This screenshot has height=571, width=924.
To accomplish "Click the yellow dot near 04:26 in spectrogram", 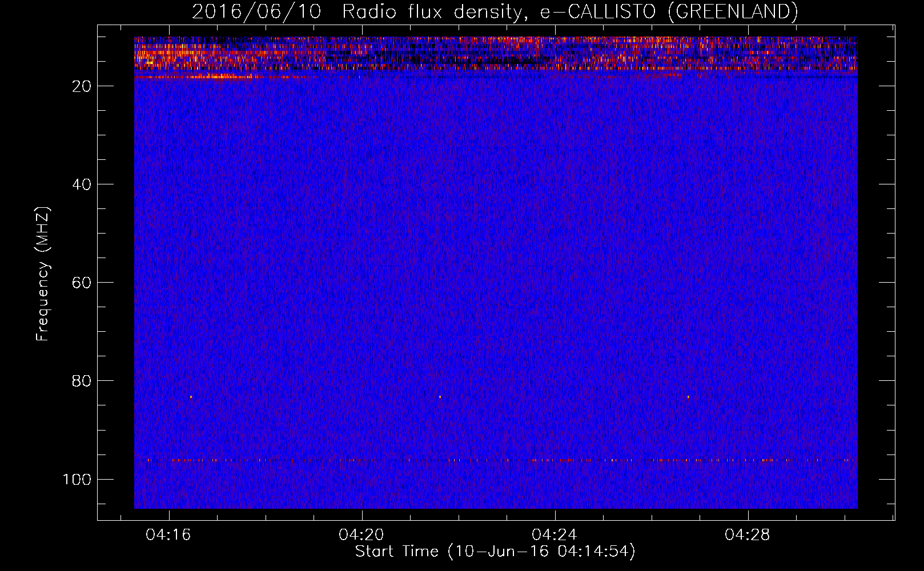I will click(x=688, y=397).
